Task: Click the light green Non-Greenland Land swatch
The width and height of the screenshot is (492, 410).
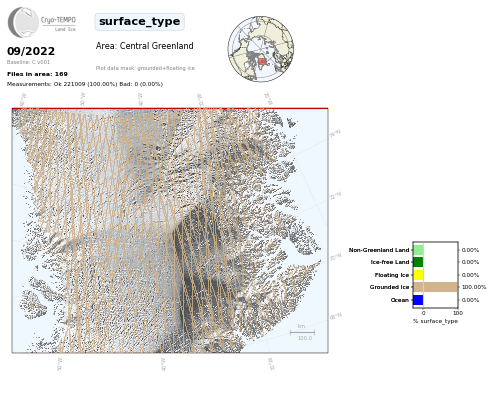Action: (x=418, y=250)
